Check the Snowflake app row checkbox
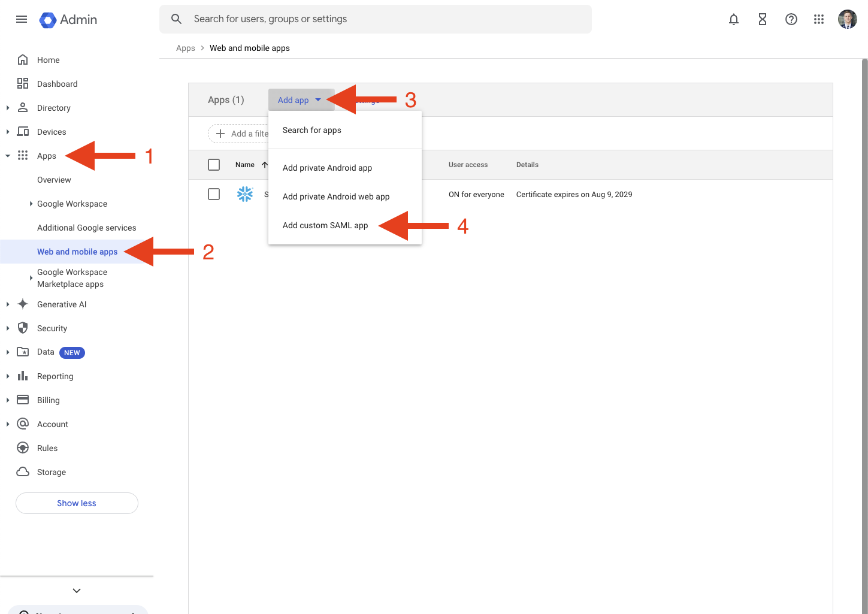This screenshot has width=868, height=614. tap(214, 194)
